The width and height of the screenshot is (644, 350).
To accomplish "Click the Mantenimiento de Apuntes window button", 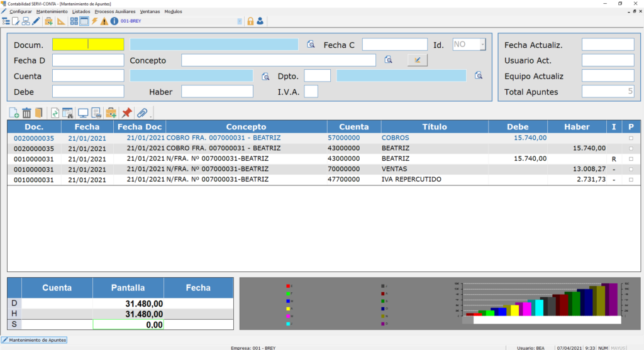I will click(34, 340).
